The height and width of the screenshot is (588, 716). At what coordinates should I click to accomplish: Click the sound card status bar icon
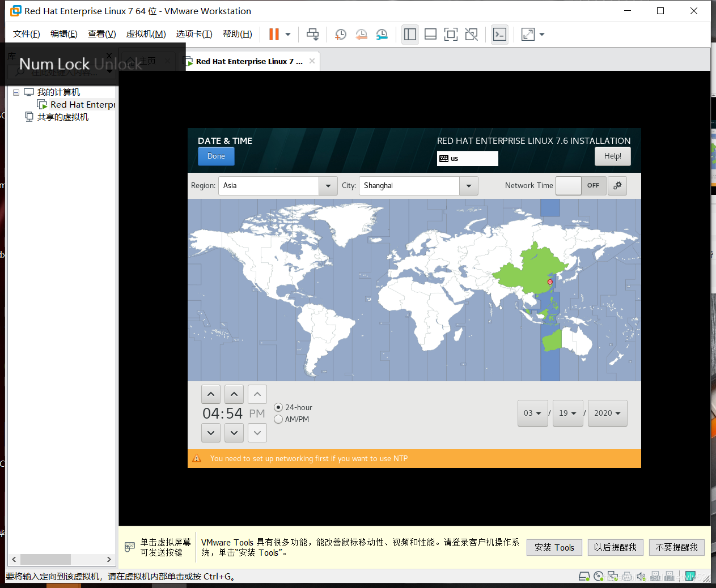point(641,577)
